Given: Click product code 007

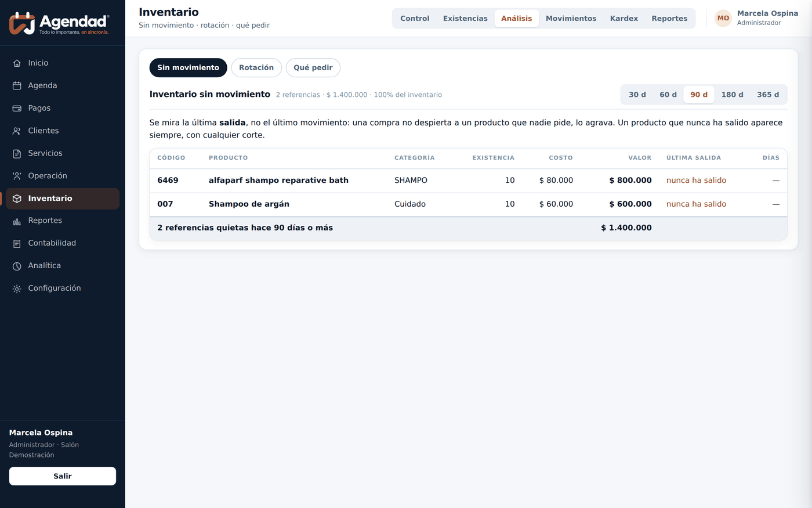Looking at the screenshot, I should [165, 204].
